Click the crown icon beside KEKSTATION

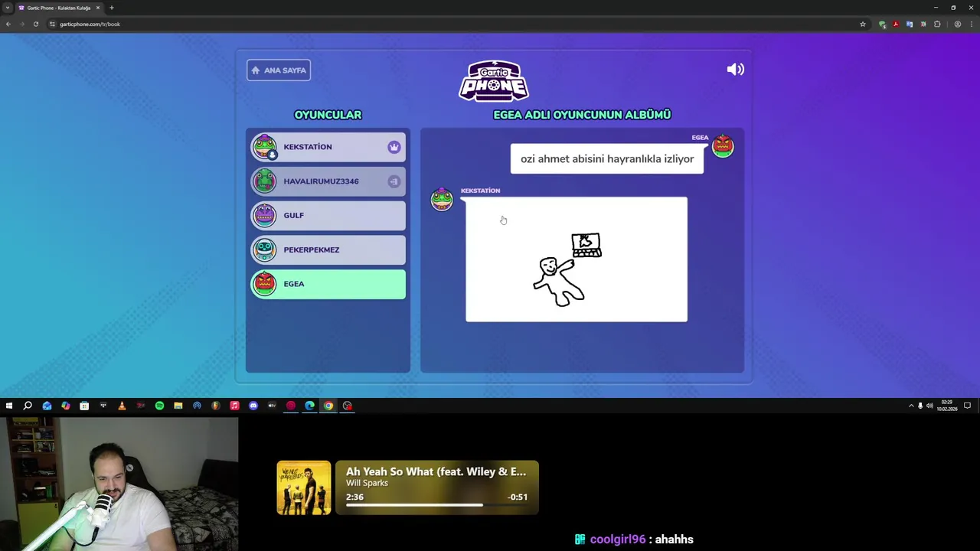click(394, 147)
